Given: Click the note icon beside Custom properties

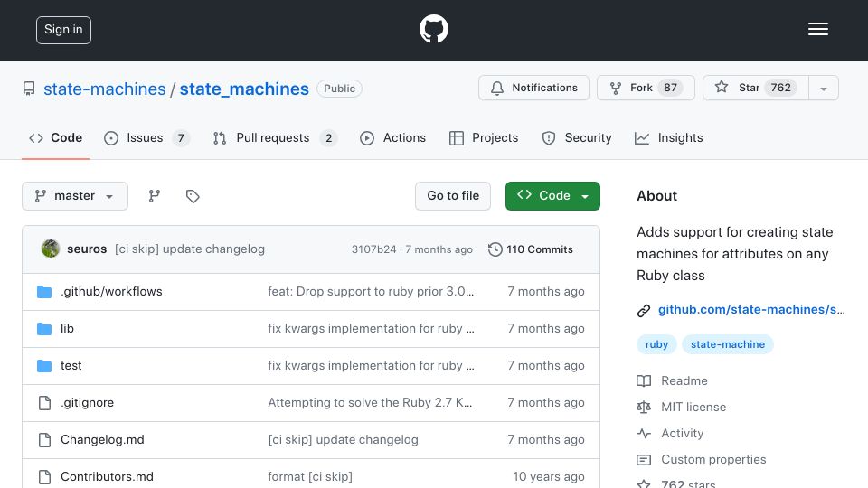Looking at the screenshot, I should 643,460.
